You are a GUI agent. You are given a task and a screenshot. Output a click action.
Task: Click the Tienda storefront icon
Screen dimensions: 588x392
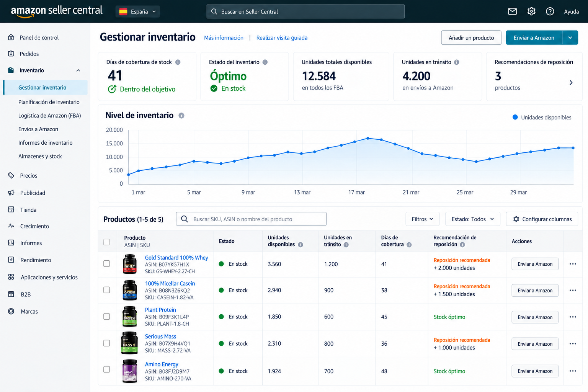[x=11, y=209]
